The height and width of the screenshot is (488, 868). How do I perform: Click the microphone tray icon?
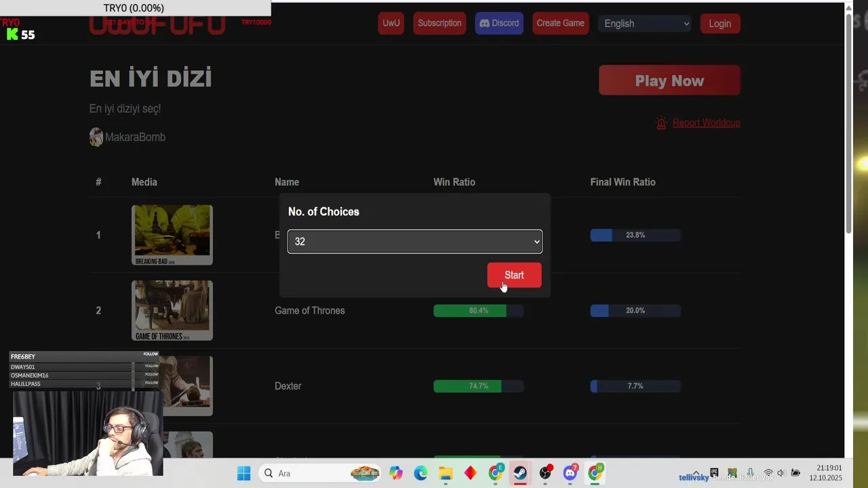point(750,472)
